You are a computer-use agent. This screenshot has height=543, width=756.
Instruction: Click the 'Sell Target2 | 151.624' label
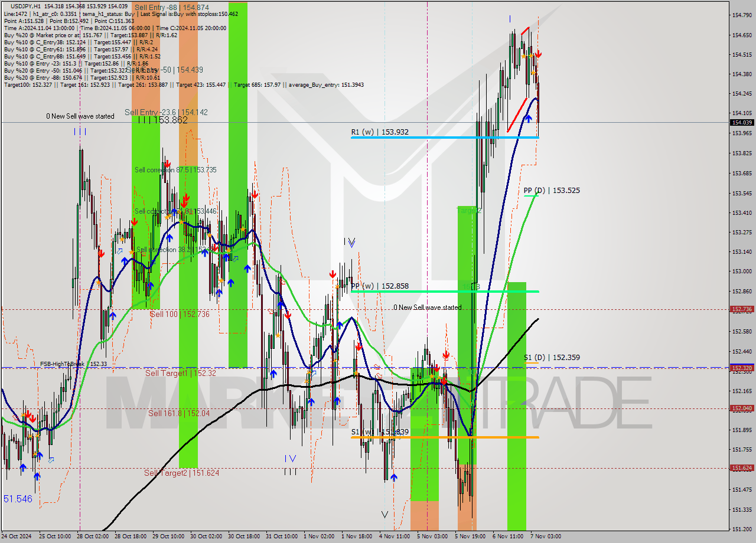click(181, 473)
